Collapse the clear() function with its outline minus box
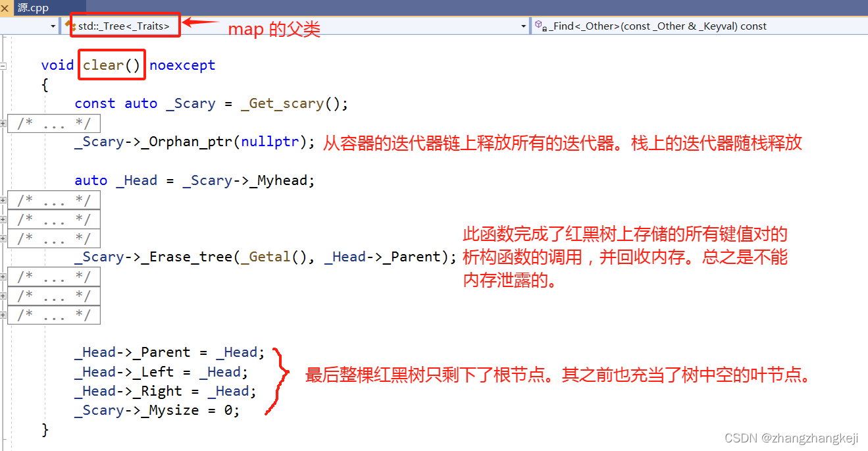The width and height of the screenshot is (868, 451). click(x=3, y=66)
